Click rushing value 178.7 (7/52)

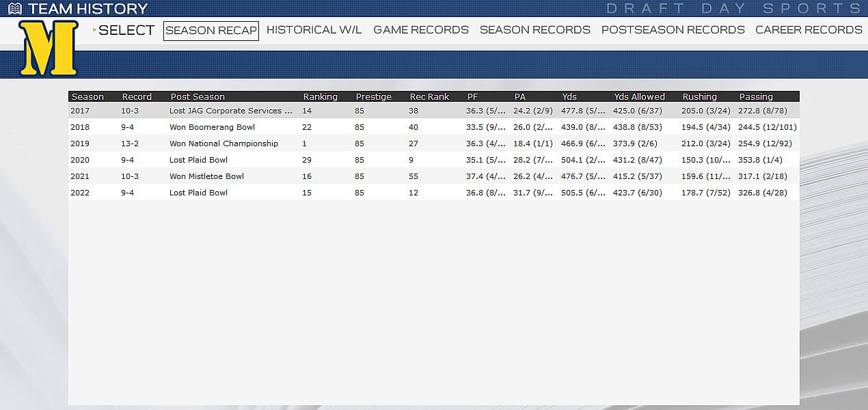[706, 193]
